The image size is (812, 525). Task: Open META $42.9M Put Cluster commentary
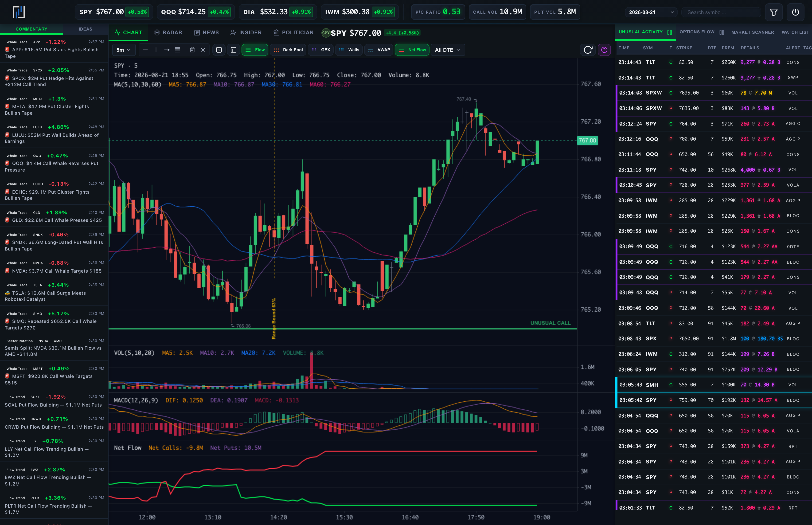point(54,106)
